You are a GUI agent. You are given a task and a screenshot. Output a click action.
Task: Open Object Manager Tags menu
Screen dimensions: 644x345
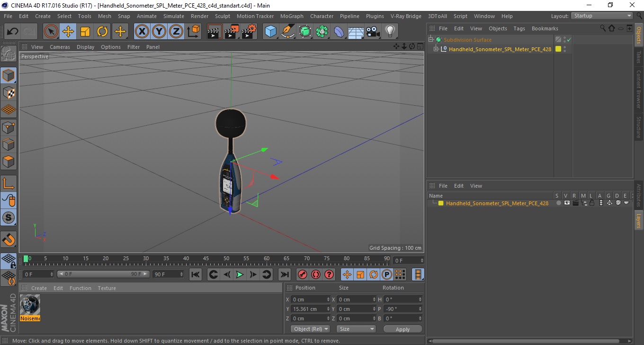coord(519,28)
